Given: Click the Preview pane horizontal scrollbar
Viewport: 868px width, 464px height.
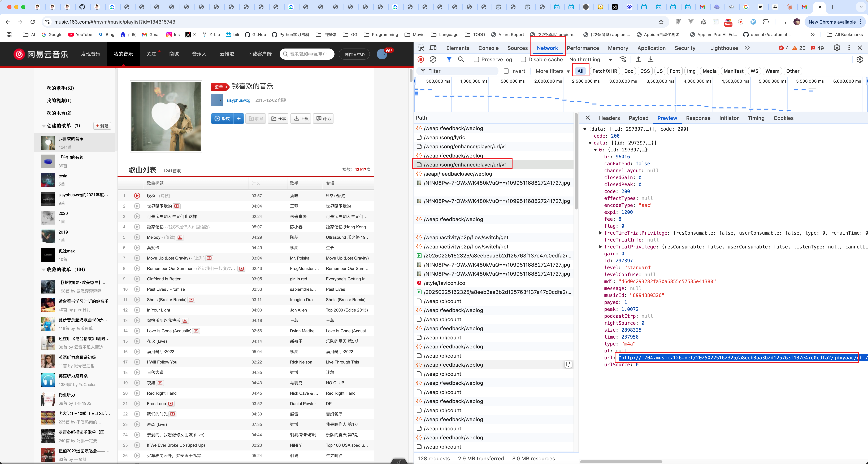Looking at the screenshot, I should coord(621,462).
